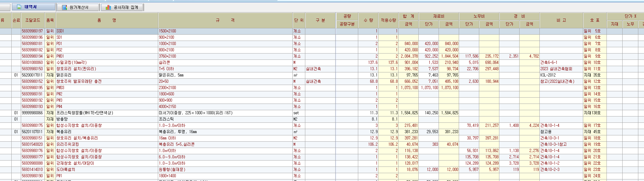Select the 내역서 tab

click(x=31, y=7)
